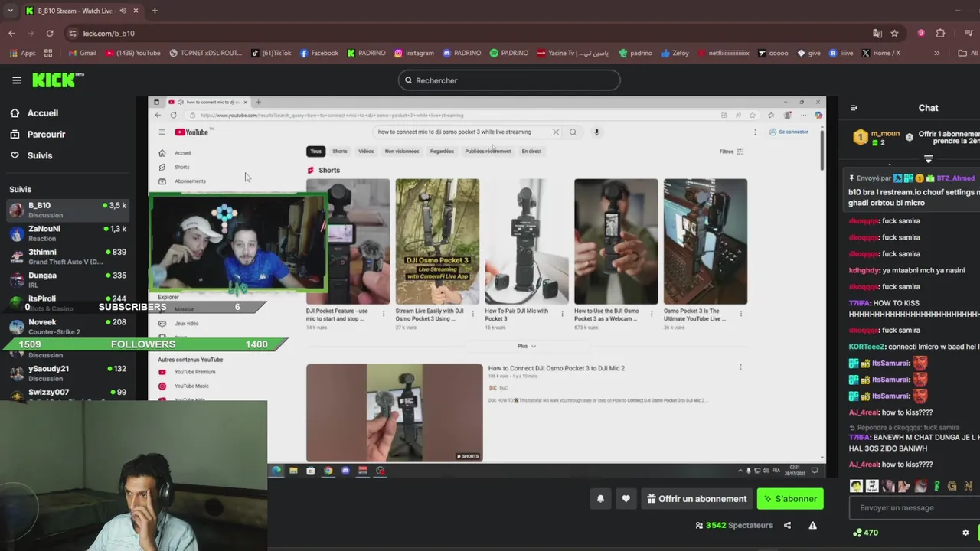Reload the Kick page
The image size is (980, 551).
click(50, 34)
